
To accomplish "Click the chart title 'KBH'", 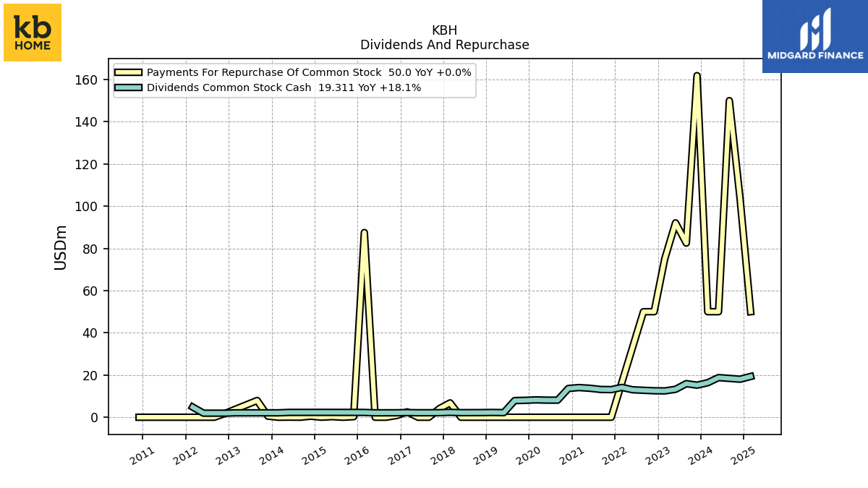I will pyautogui.click(x=444, y=30).
